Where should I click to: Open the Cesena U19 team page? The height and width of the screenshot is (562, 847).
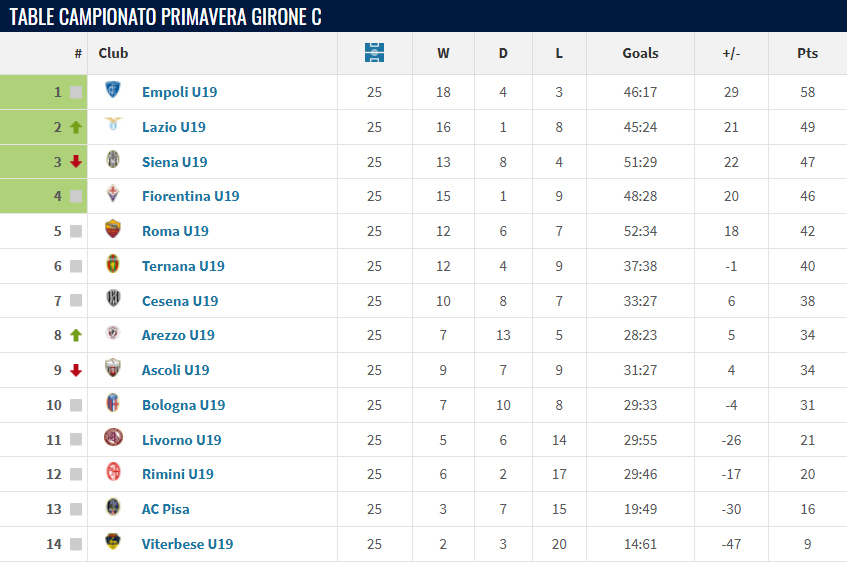[x=180, y=301]
